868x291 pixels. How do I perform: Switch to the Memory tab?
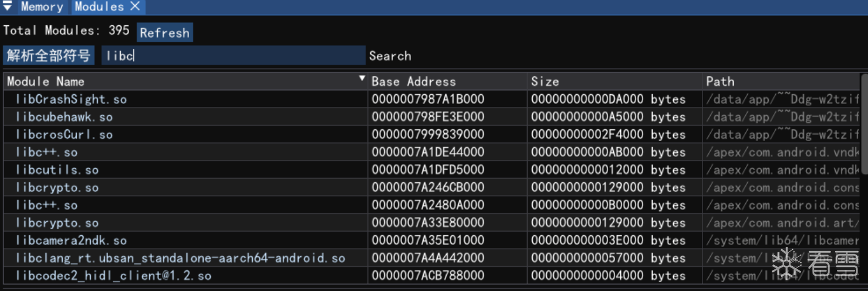click(42, 7)
